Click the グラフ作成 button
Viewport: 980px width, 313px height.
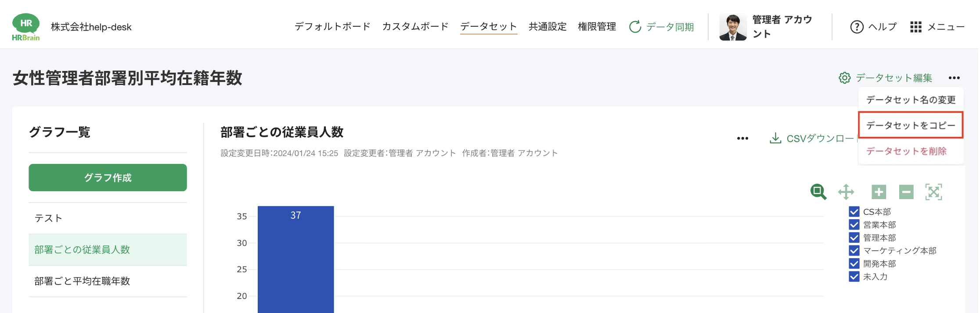[x=108, y=178]
